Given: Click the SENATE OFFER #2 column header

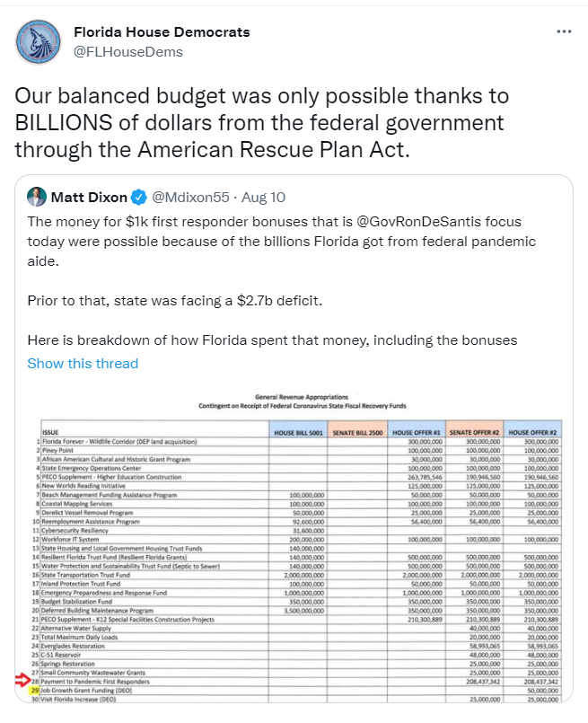Looking at the screenshot, I should (474, 433).
